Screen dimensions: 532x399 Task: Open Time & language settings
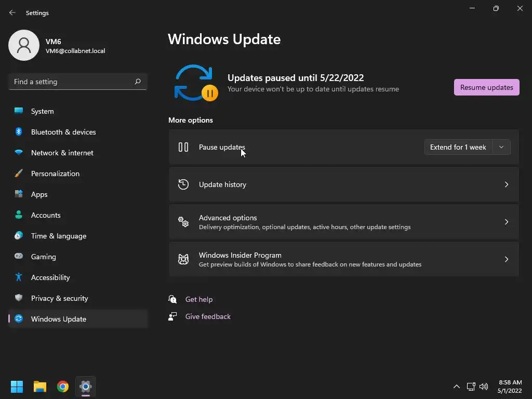tap(78, 236)
